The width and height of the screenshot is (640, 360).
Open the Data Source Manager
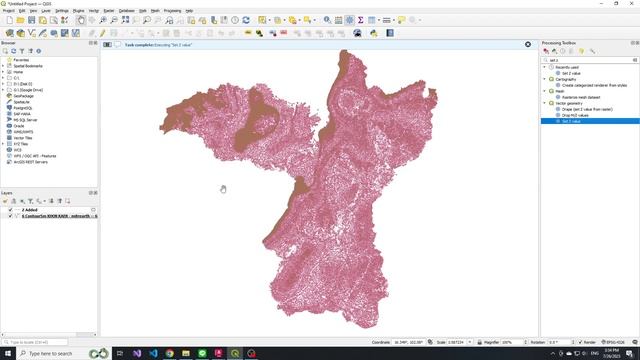[x=9, y=33]
